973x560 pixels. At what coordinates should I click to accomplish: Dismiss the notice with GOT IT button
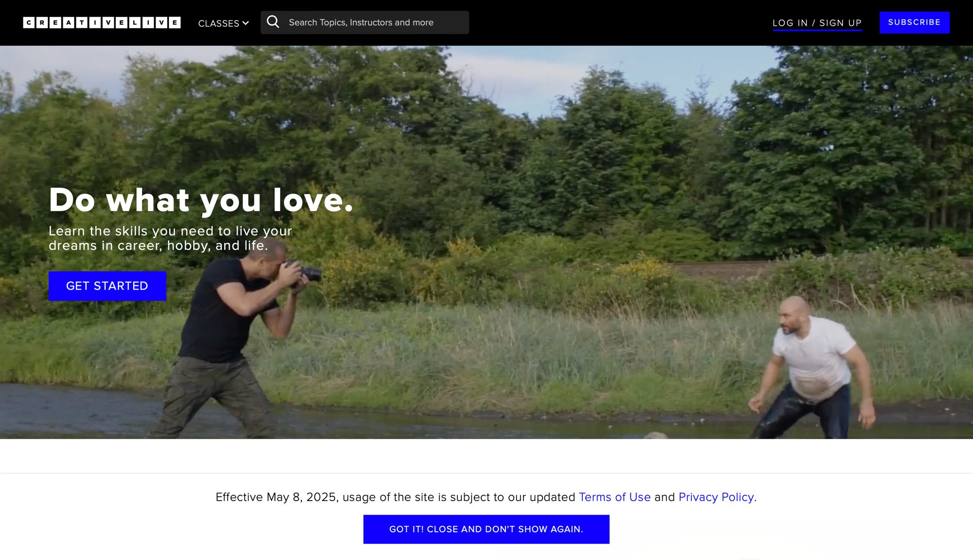[486, 529]
